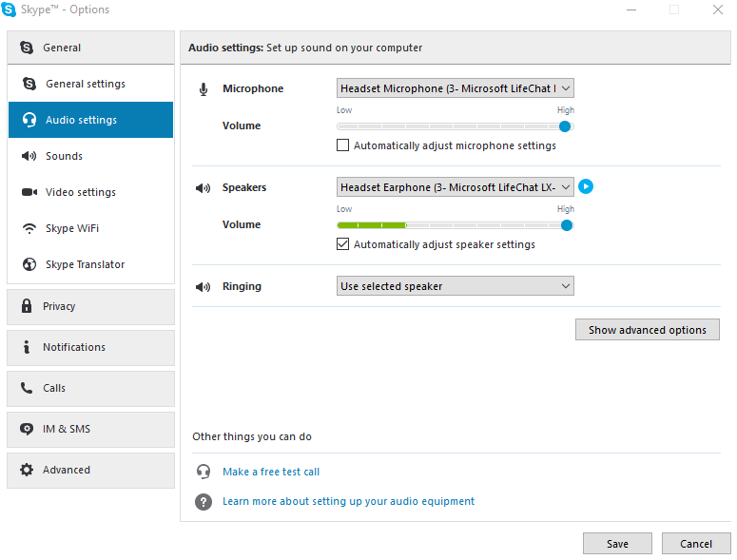The height and width of the screenshot is (560, 737).
Task: Click Show advanced options button
Action: click(x=648, y=329)
